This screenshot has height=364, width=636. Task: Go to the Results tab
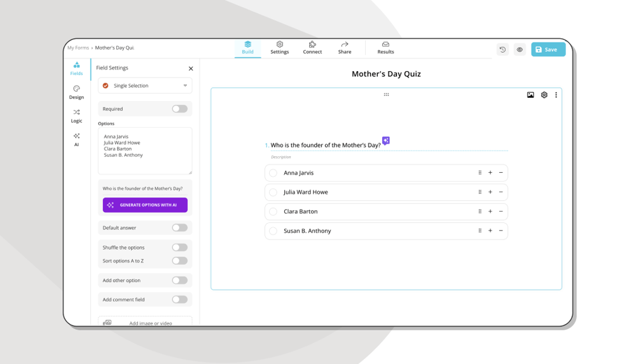click(x=385, y=48)
